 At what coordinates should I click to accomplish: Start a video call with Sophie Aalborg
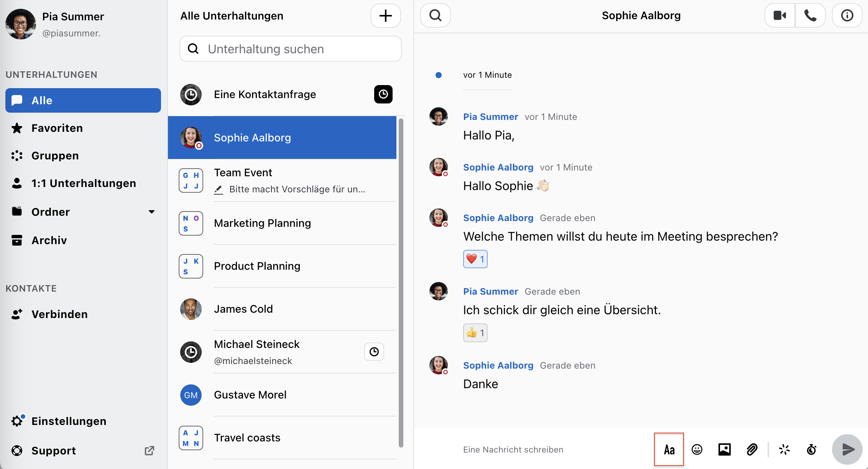click(780, 16)
